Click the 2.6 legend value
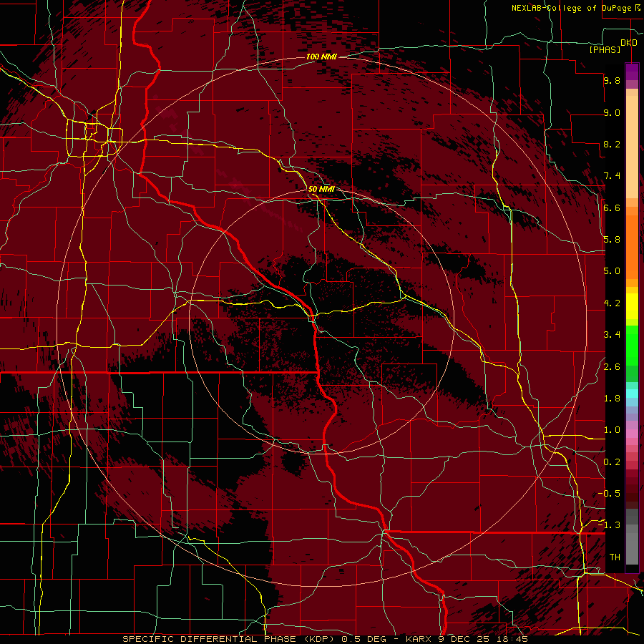Image resolution: width=644 pixels, height=644 pixels. pos(612,367)
